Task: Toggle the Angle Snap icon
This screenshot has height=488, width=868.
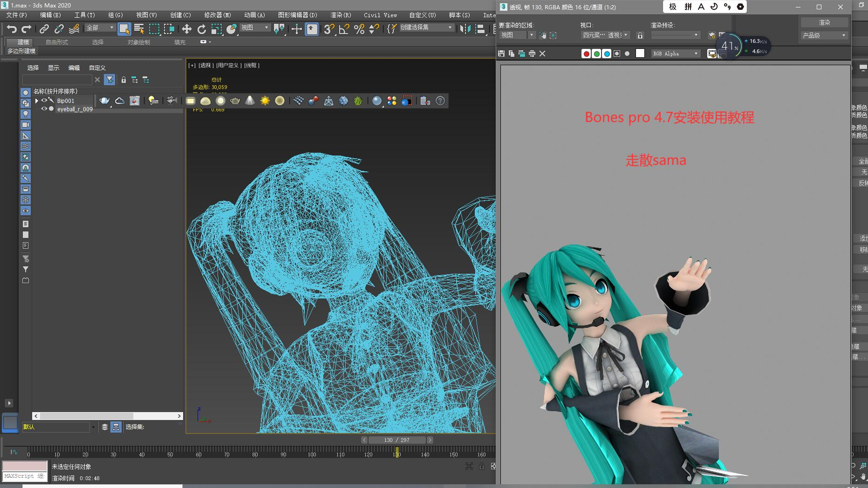Action: tap(344, 29)
